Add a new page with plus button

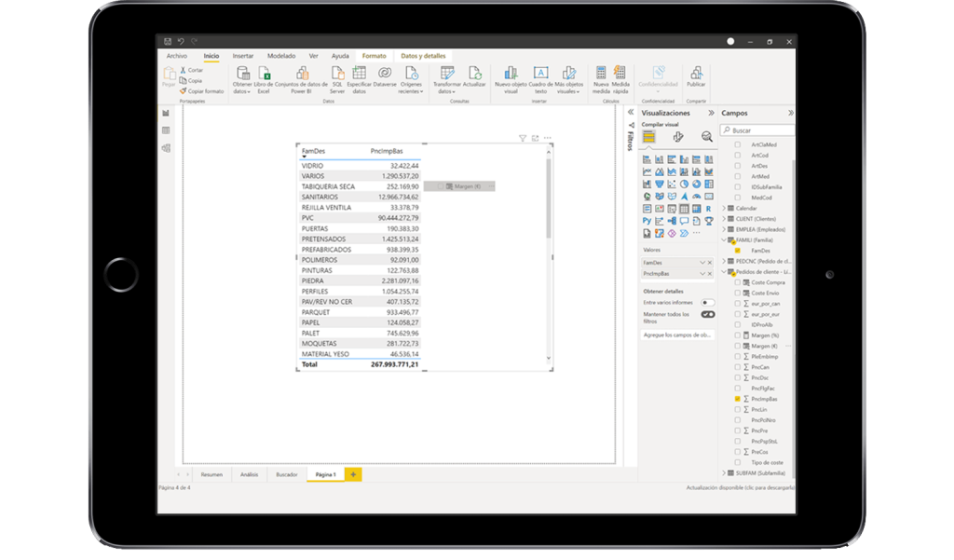(x=353, y=474)
